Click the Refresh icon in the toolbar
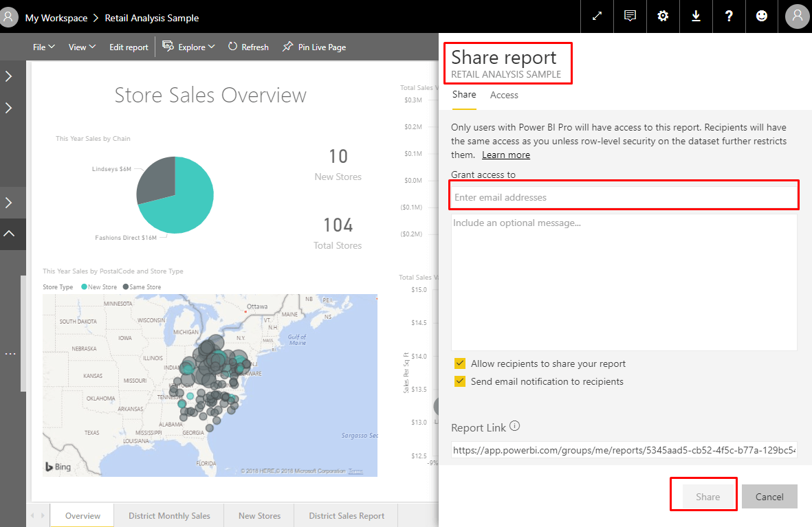The image size is (812, 527). pyautogui.click(x=232, y=47)
